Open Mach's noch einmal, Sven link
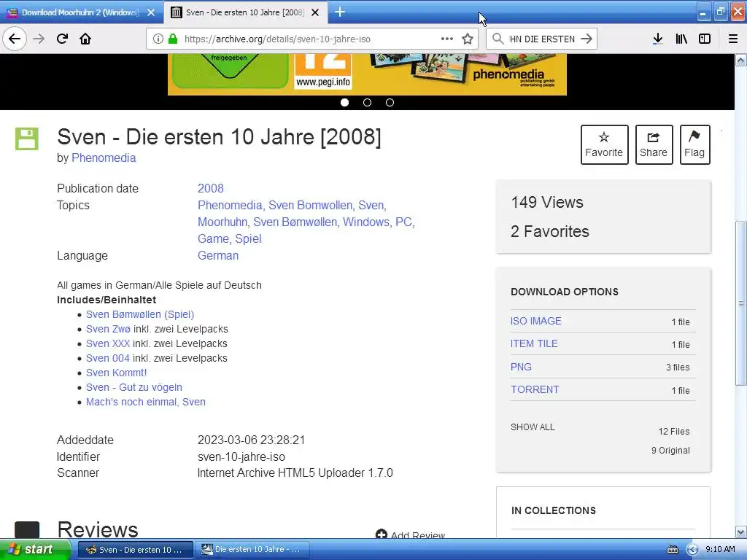The height and width of the screenshot is (560, 747). [146, 402]
